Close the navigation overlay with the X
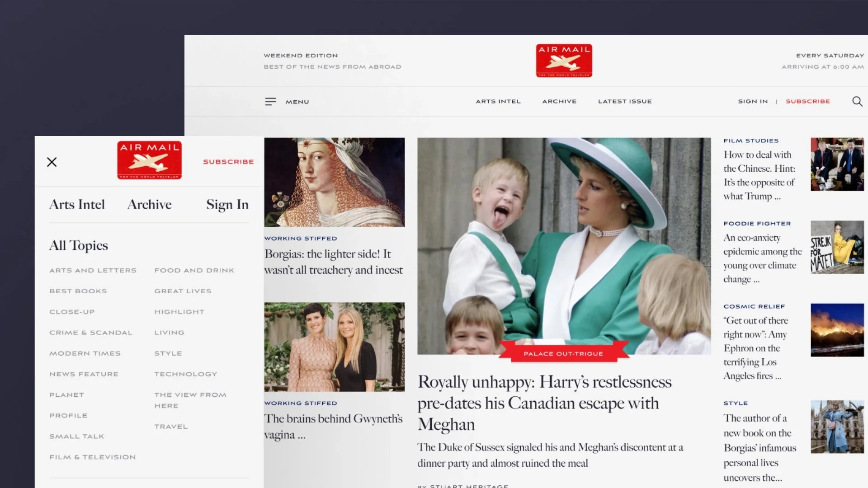The image size is (868, 488). point(52,162)
